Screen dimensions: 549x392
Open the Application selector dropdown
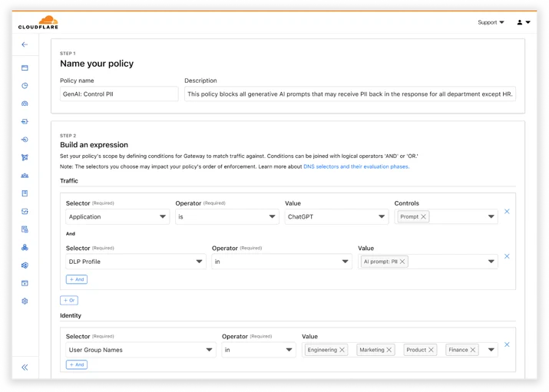[117, 217]
